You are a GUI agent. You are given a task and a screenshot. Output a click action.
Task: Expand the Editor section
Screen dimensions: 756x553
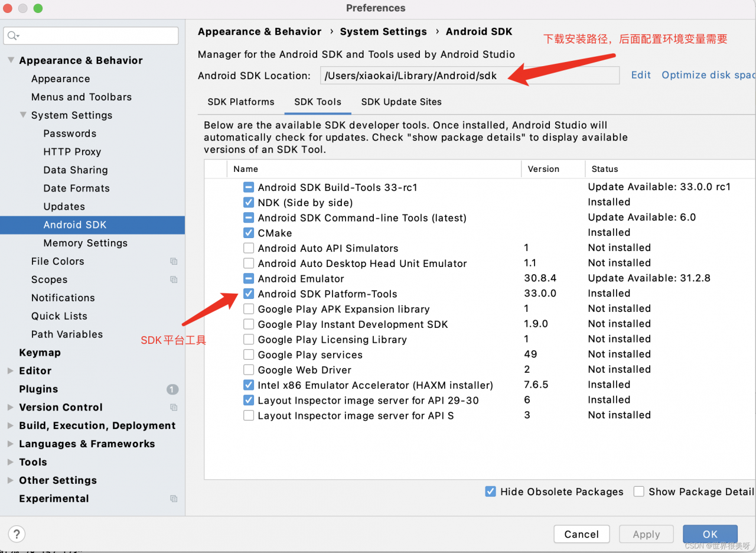tap(11, 371)
